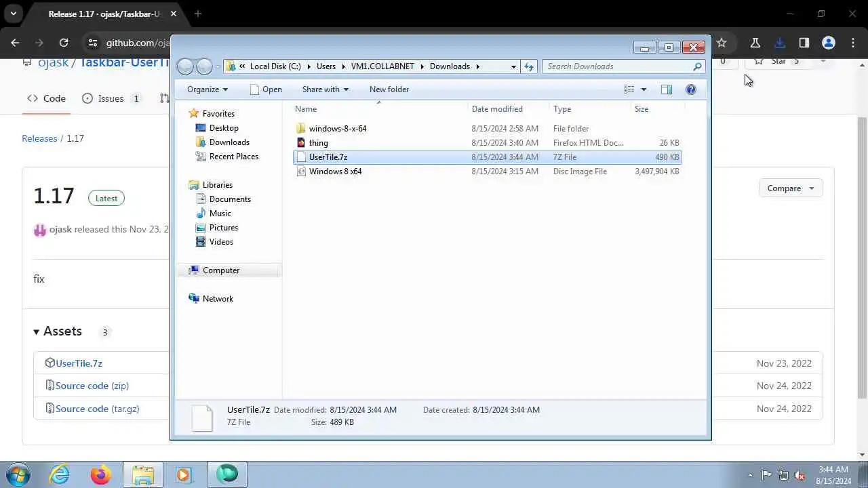
Task: Sort by Name column header
Action: [x=306, y=109]
